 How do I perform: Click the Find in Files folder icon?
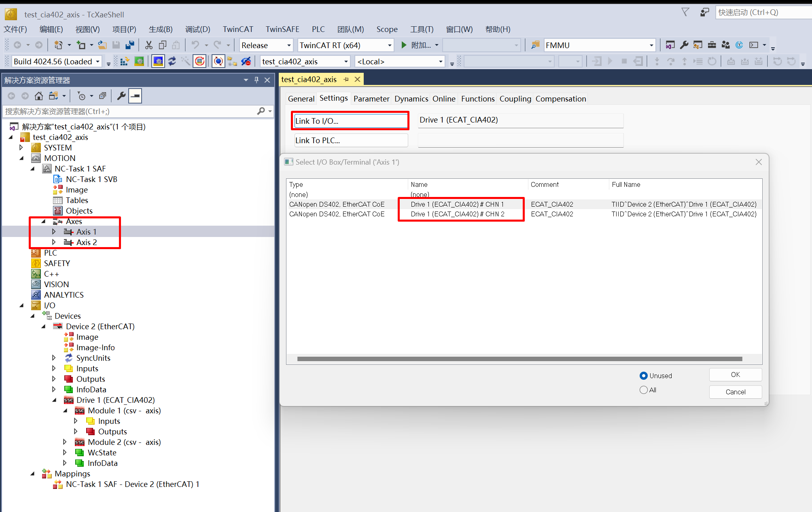pos(535,45)
